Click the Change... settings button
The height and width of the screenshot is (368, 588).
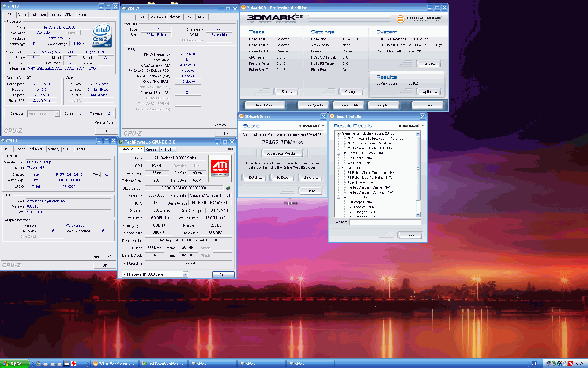352,92
